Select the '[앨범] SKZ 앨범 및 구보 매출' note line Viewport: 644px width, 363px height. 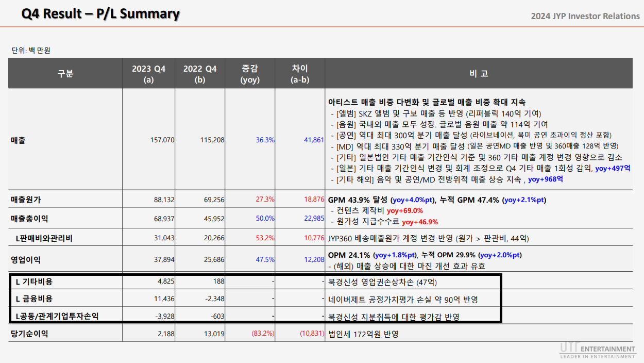(436, 113)
